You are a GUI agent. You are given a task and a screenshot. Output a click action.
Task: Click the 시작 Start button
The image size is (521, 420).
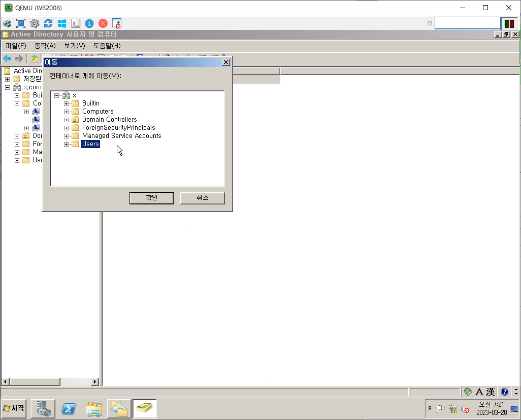pyautogui.click(x=14, y=408)
